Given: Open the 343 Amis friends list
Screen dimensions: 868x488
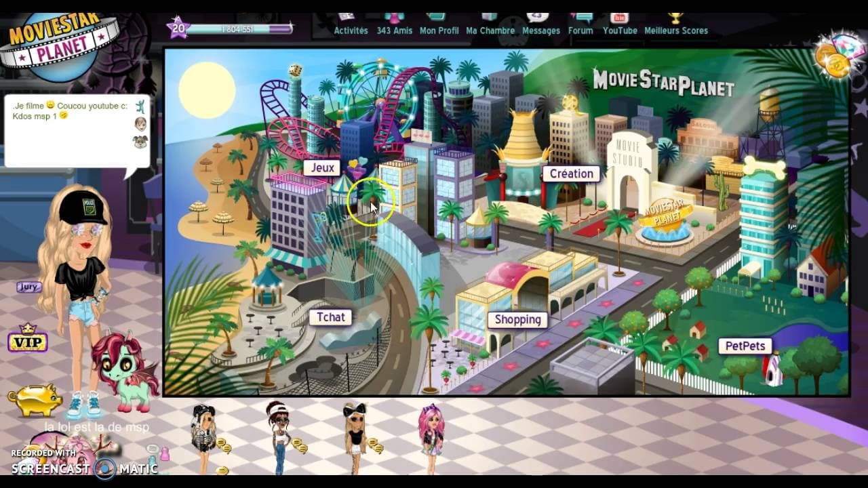Looking at the screenshot, I should coord(393,25).
